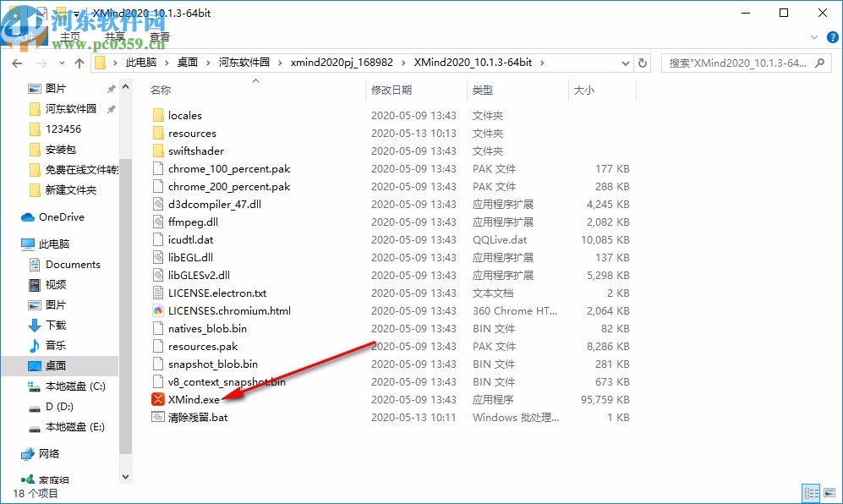Switch to large thumbnails view in status bar
The image size is (843, 504).
(x=831, y=492)
